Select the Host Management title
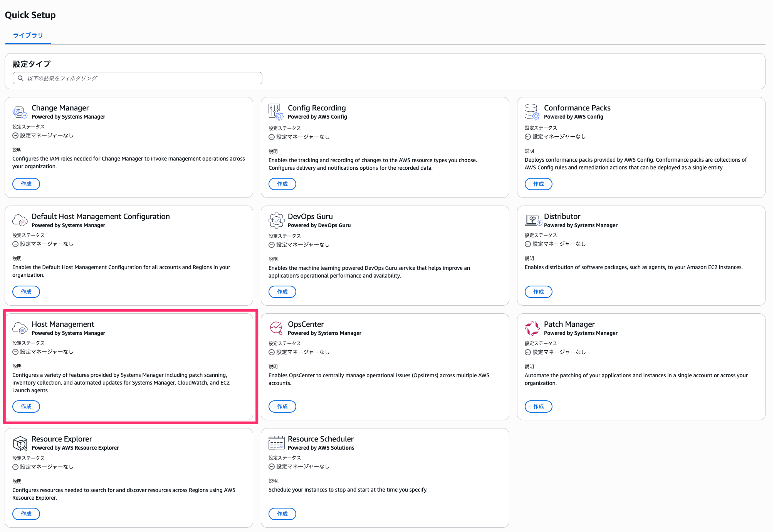774x532 pixels. click(x=63, y=325)
